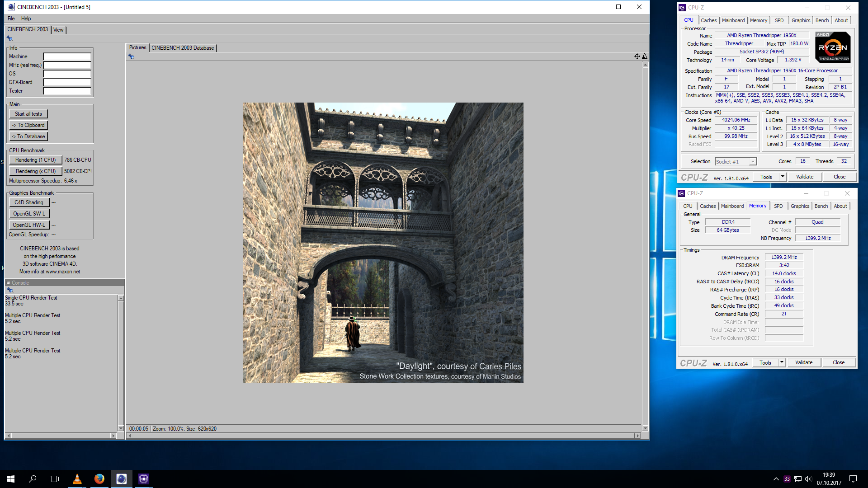868x488 pixels.
Task: Click the pin icon under CINEBENCH 2003 tab
Action: (x=9, y=38)
